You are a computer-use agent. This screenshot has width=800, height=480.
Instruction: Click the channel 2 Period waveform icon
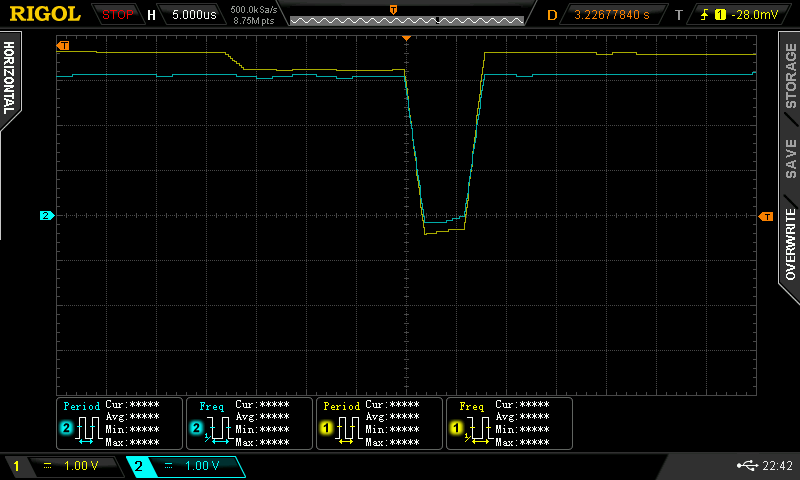(89, 430)
